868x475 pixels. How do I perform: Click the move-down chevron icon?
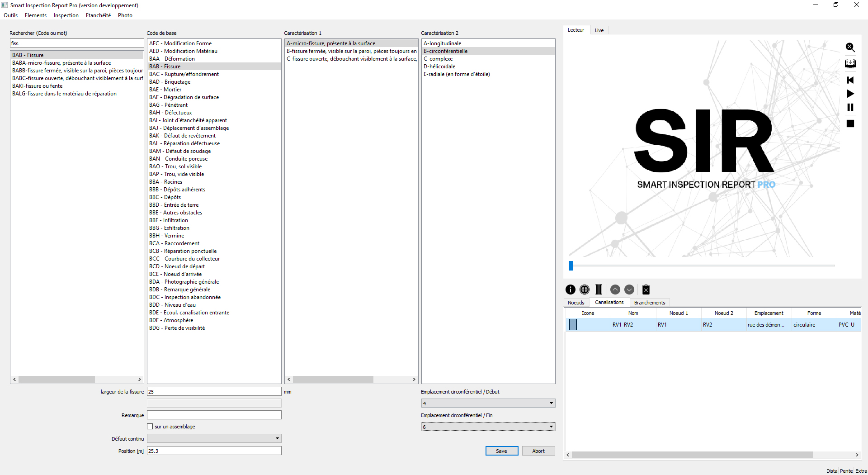(629, 290)
